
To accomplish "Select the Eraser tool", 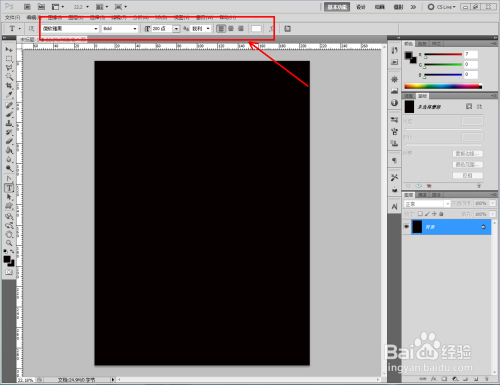I will (9, 141).
